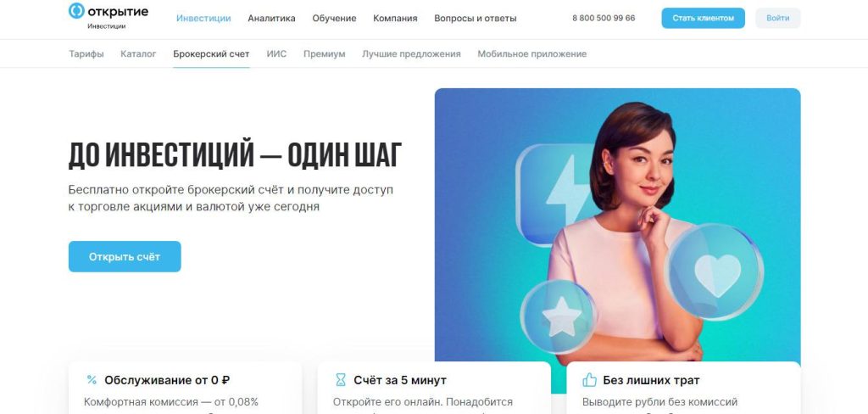Click the hourglass icon near Счёт за 5 минут
This screenshot has height=414, width=868.
click(341, 380)
